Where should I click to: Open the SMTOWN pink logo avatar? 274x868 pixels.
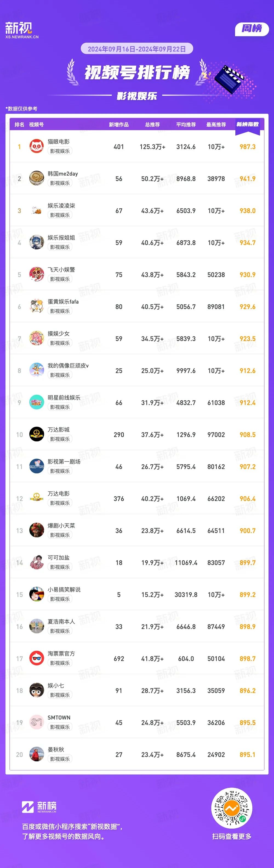36,723
